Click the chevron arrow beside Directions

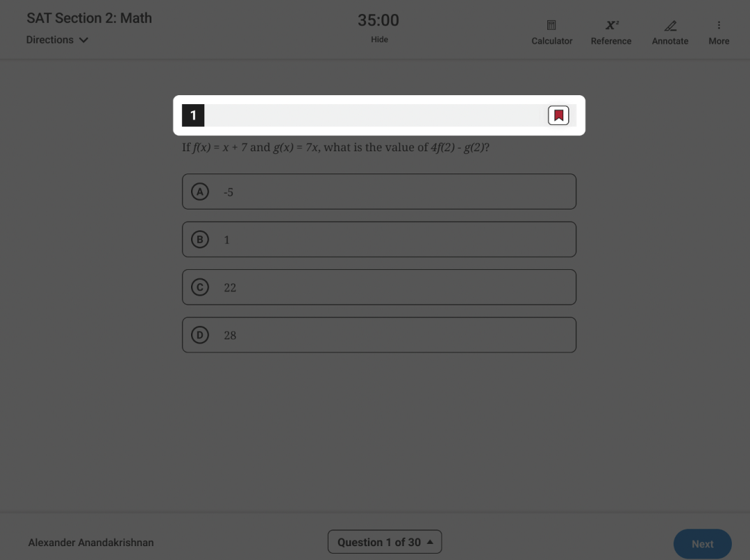(x=84, y=40)
